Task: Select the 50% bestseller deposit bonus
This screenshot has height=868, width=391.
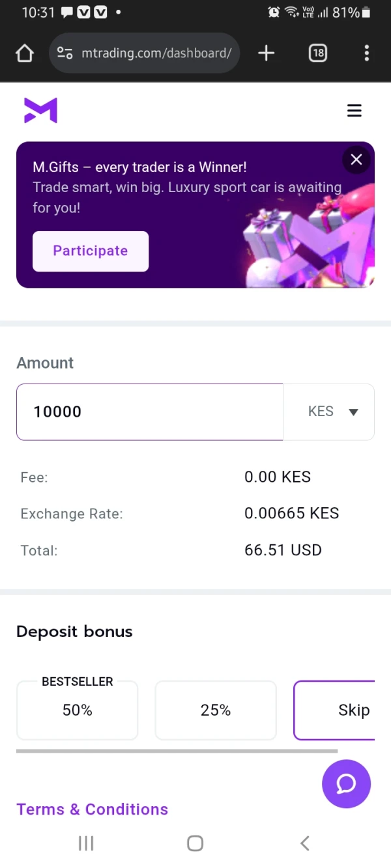Action: (x=77, y=710)
